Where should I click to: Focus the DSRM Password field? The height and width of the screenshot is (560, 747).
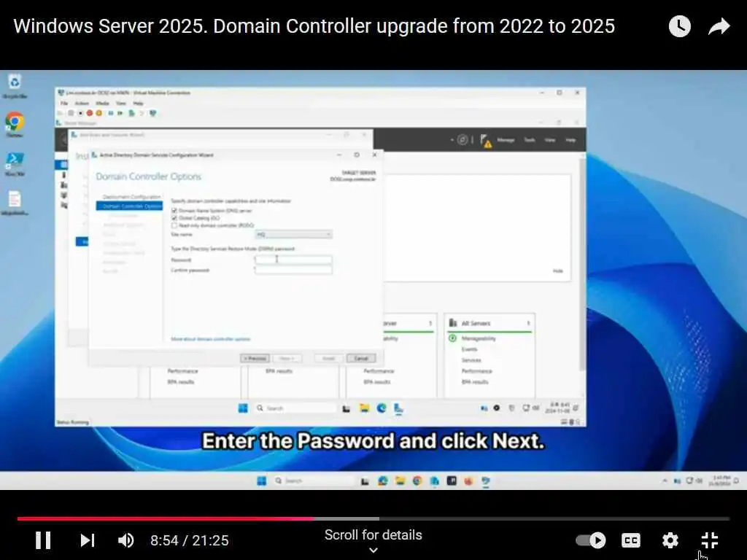pyautogui.click(x=293, y=260)
